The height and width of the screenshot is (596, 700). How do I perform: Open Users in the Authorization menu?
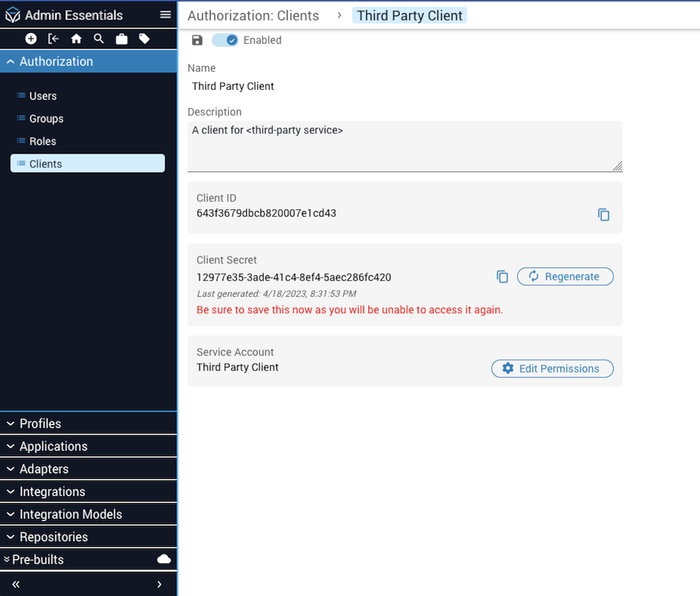43,96
